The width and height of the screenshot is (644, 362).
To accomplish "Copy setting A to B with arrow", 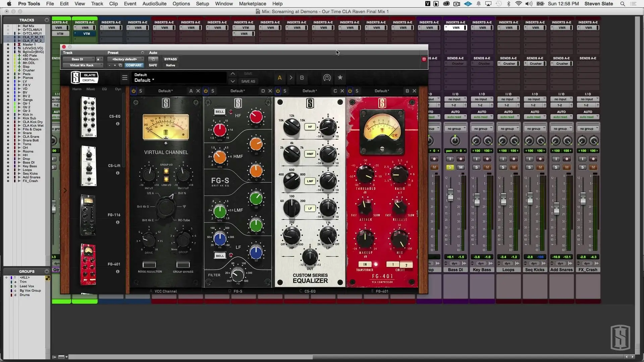I will coord(291,78).
